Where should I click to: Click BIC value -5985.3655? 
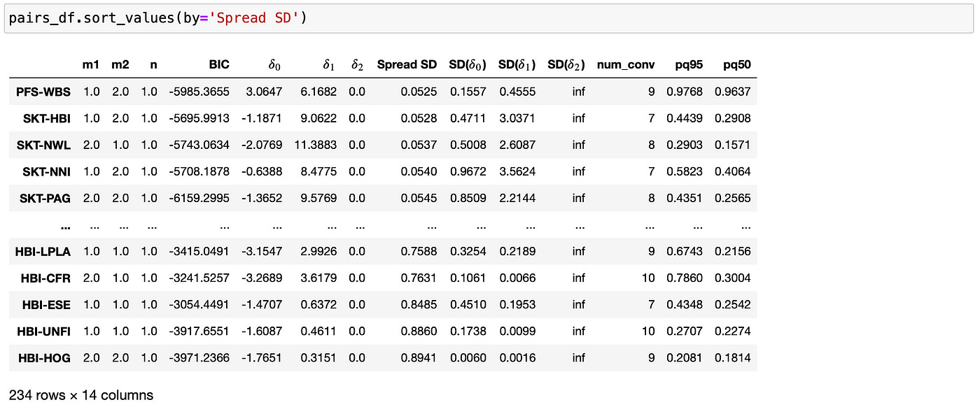point(199,92)
